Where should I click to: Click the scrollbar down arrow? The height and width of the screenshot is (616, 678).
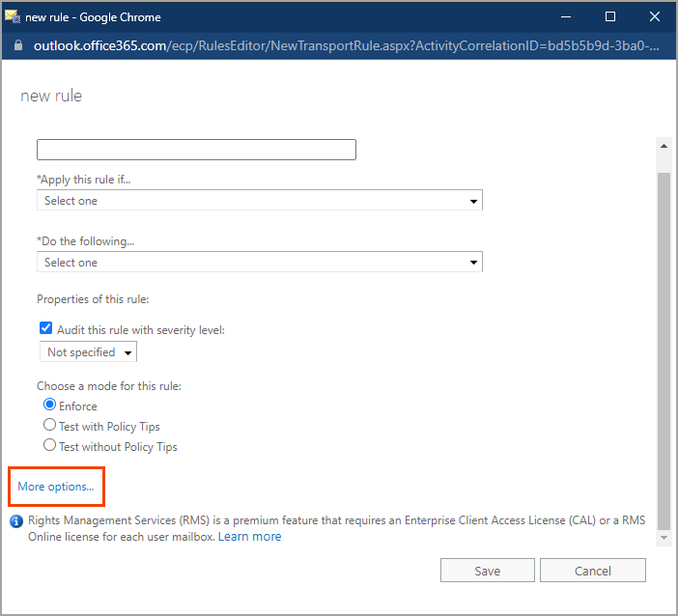click(664, 536)
